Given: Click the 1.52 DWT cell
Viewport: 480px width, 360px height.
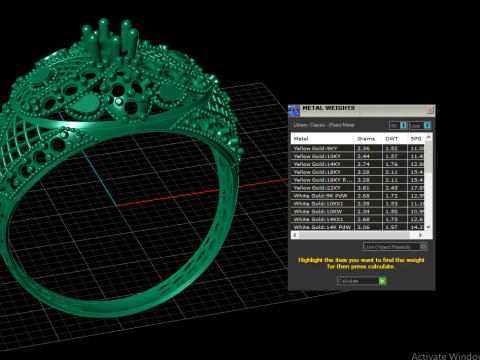Looking at the screenshot, I should (x=395, y=148).
